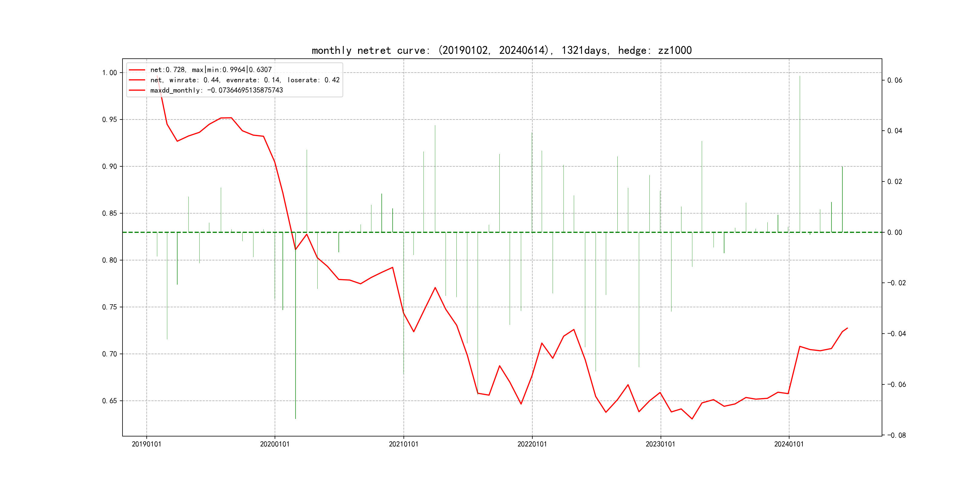
Task: Click the tallest green bar after 20240101
Action: click(800, 152)
